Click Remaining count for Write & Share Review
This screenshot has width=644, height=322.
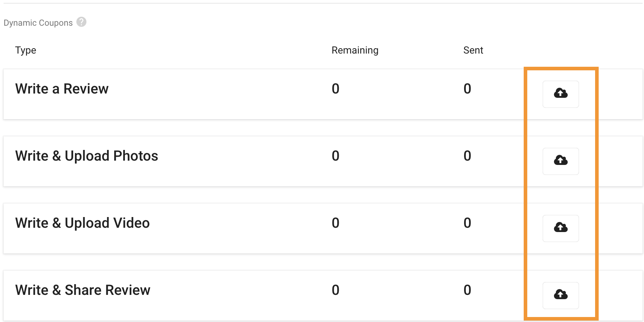pyautogui.click(x=336, y=290)
